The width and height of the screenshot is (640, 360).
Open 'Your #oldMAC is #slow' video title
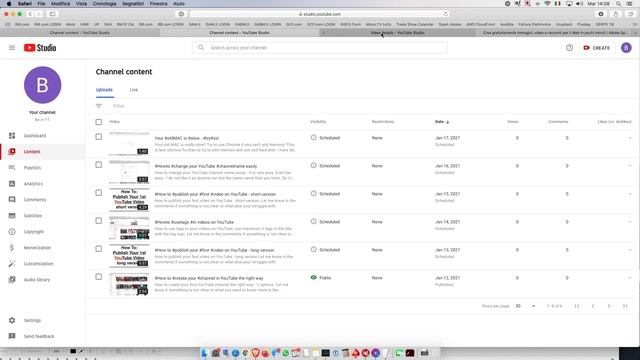tap(187, 138)
